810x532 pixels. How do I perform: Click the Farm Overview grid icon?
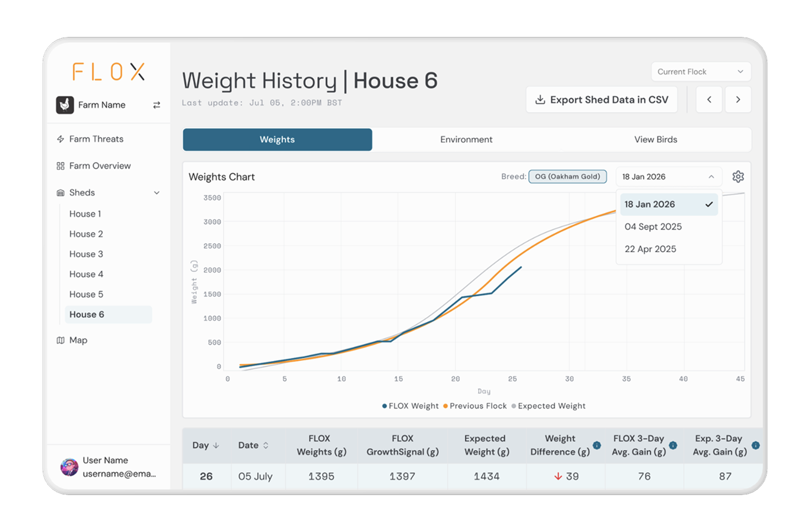click(61, 166)
